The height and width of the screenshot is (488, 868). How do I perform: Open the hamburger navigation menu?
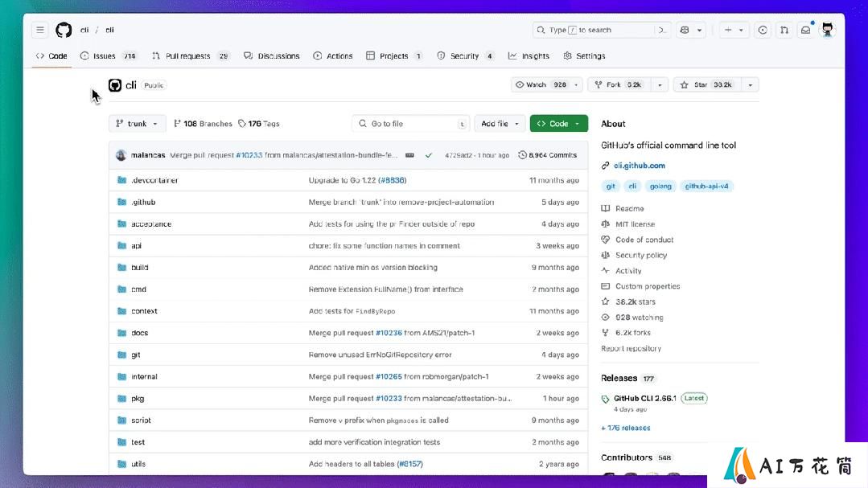(40, 30)
